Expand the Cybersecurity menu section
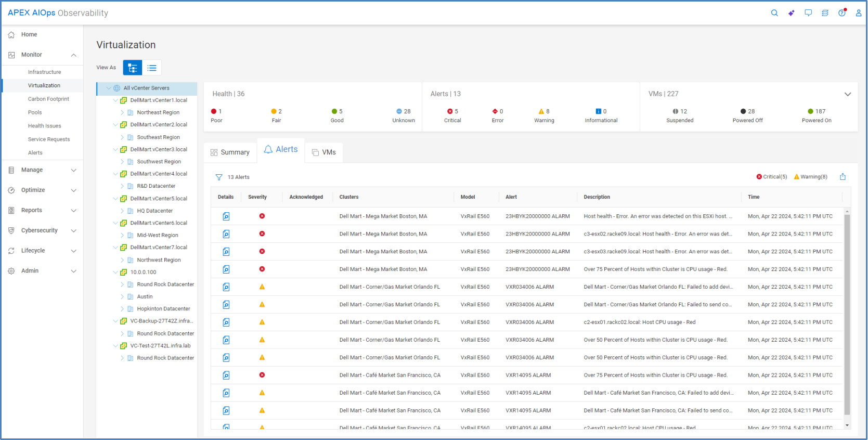The image size is (868, 440). (x=74, y=231)
